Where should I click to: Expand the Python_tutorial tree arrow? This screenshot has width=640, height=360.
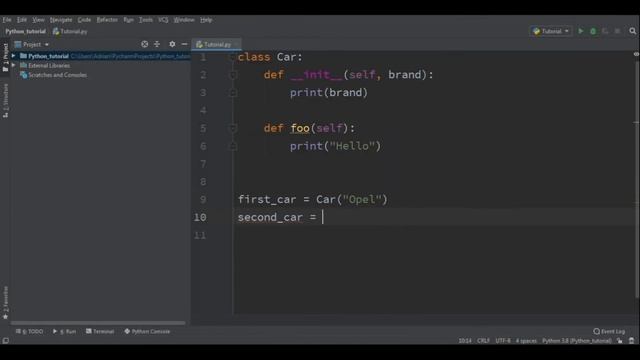(x=13, y=56)
